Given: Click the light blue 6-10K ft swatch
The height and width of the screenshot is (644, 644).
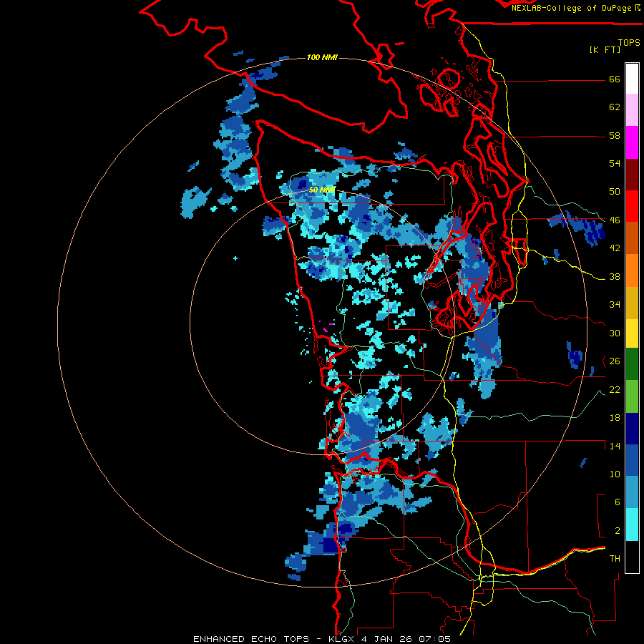Looking at the screenshot, I should (x=632, y=492).
